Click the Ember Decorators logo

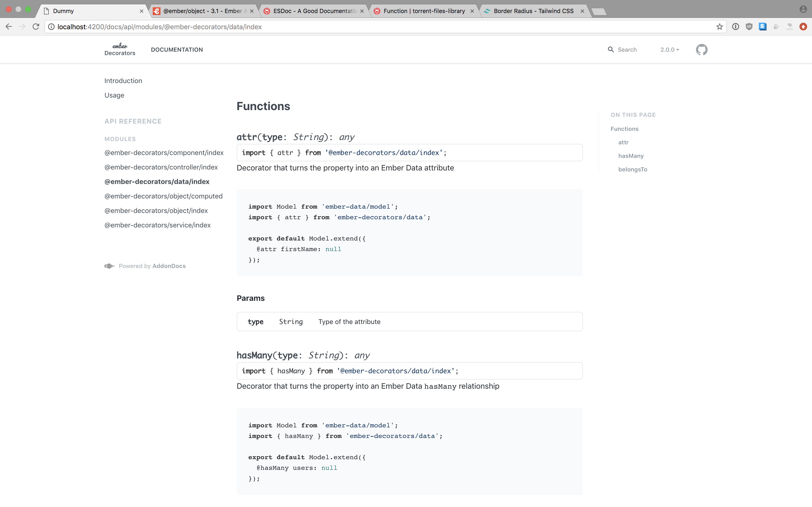click(x=120, y=50)
